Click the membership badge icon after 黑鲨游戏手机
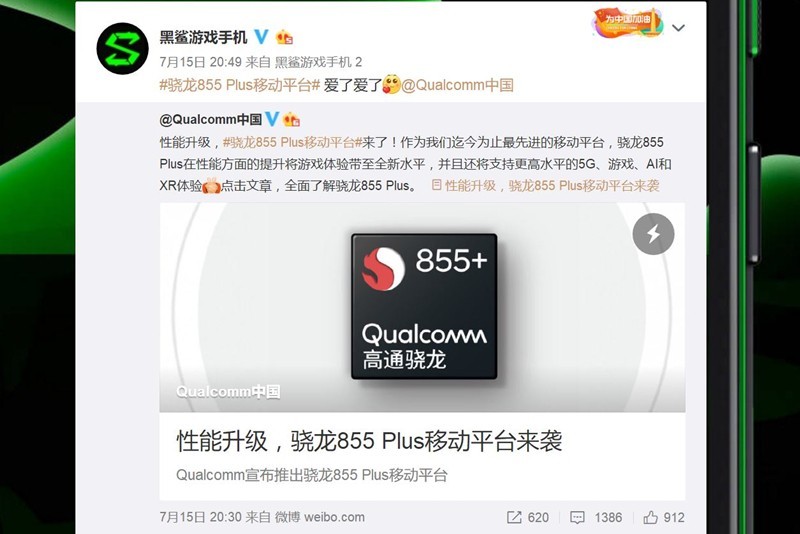This screenshot has height=534, width=800. click(284, 37)
